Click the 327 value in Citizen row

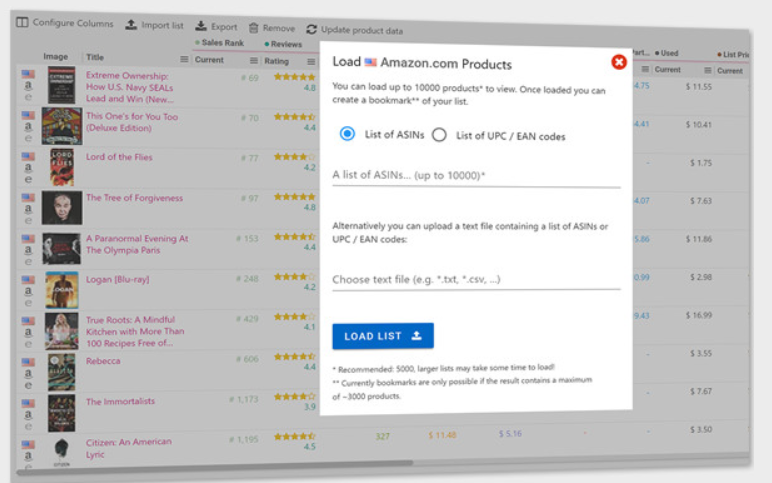click(x=383, y=436)
